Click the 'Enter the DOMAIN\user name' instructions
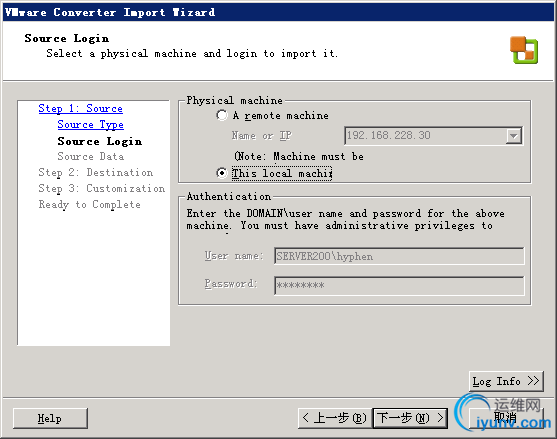This screenshot has height=439, width=557. [x=346, y=220]
